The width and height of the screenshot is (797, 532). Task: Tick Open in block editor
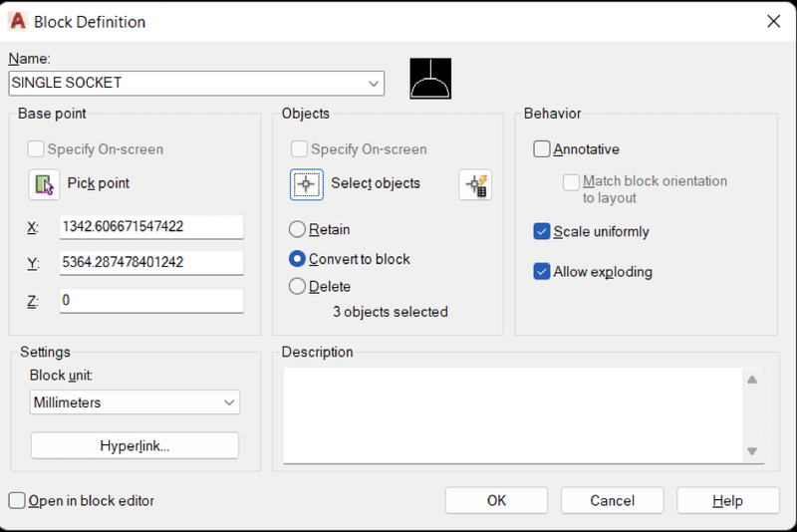(17, 500)
